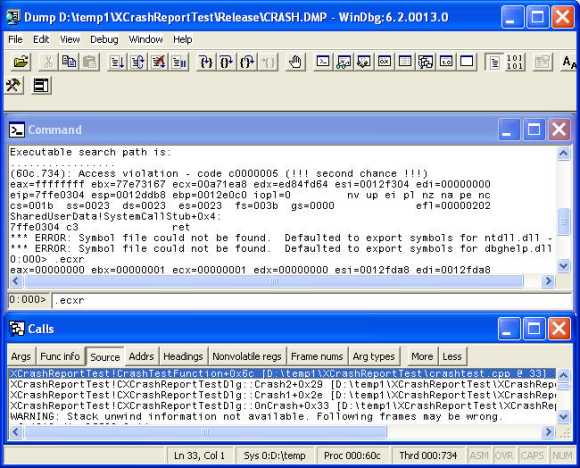The height and width of the screenshot is (468, 580).
Task: Click the hammer Options toolbar icon
Action: 14,85
